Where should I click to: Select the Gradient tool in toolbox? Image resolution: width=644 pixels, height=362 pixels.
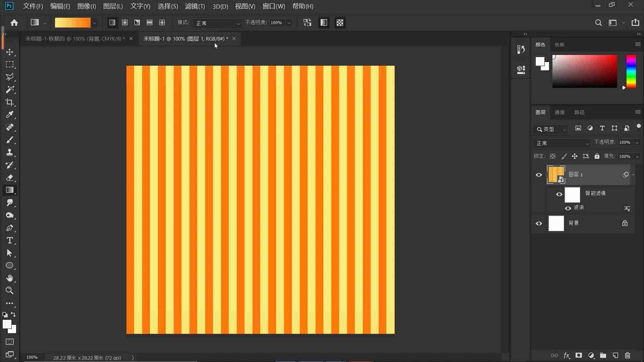(10, 190)
